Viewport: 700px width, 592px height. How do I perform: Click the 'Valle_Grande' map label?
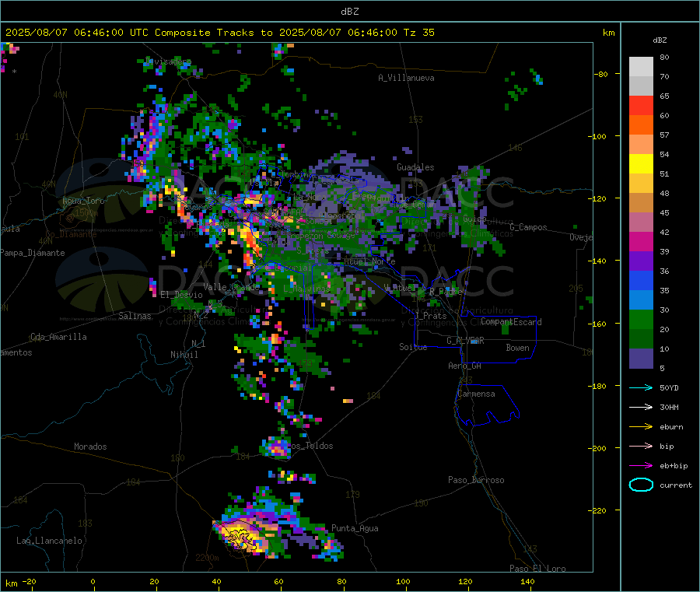point(231,287)
